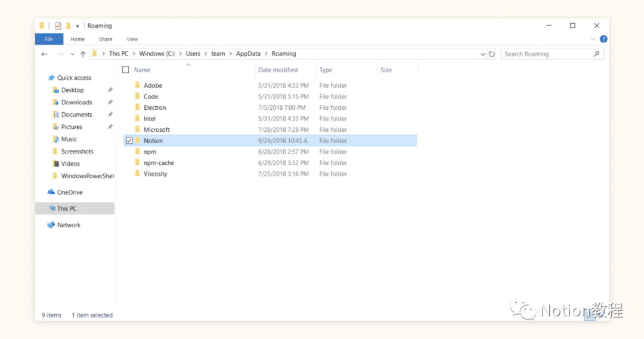Sort by Date modified column header
Image resolution: width=644 pixels, height=339 pixels.
(x=278, y=70)
